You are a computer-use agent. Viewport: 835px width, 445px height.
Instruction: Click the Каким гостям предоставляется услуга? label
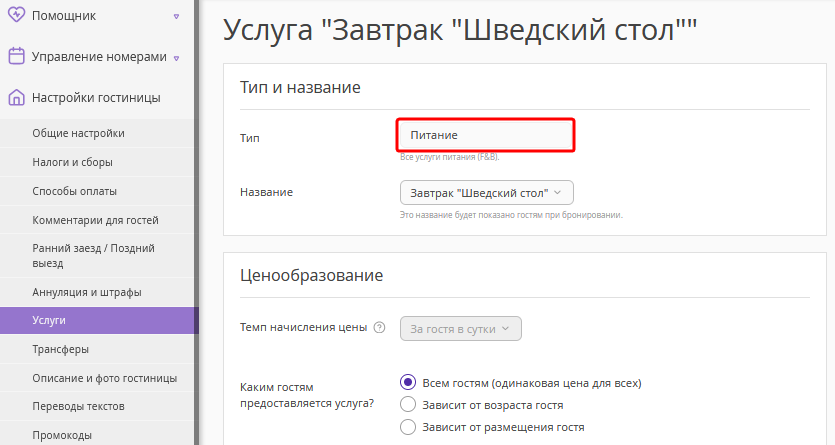pyautogui.click(x=307, y=395)
